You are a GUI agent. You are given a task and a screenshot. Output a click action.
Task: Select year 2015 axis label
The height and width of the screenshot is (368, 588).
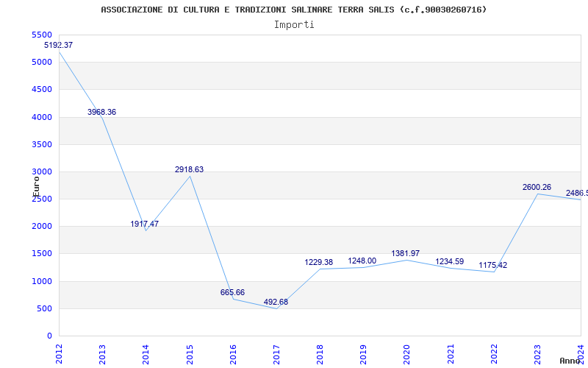(x=190, y=354)
